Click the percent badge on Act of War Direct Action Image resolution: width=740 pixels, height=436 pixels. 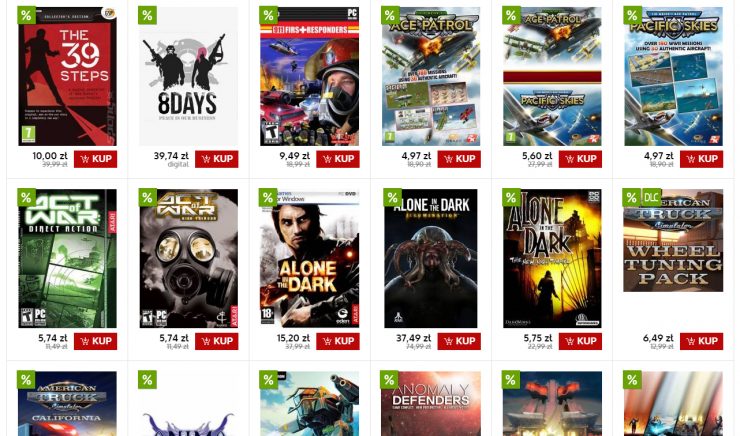click(x=26, y=197)
